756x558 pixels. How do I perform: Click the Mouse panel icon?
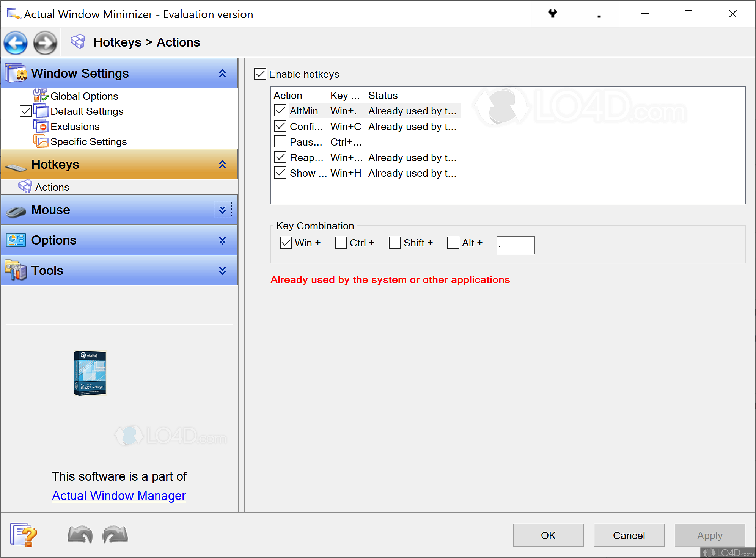click(x=14, y=210)
